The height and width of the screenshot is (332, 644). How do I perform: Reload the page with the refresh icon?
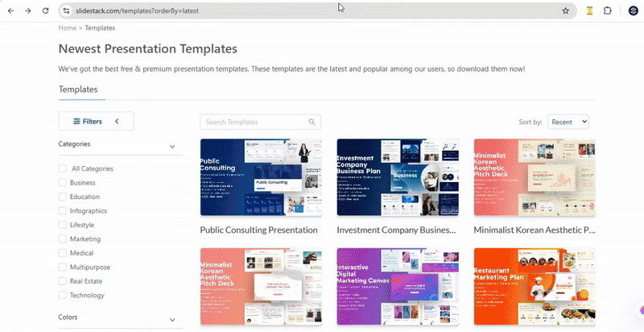click(x=45, y=11)
